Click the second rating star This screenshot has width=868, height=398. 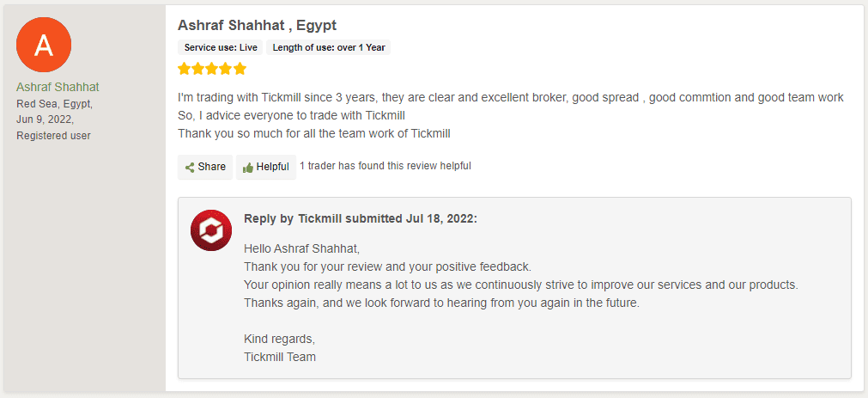198,69
